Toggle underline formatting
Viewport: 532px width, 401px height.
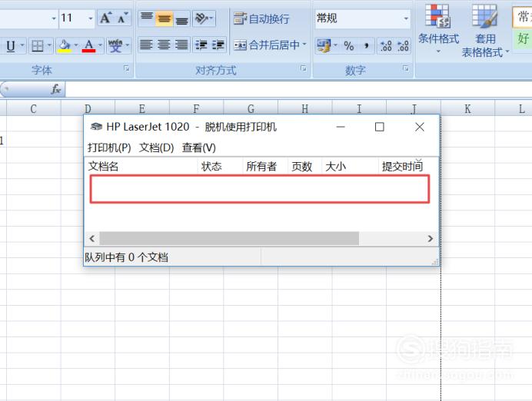point(11,46)
